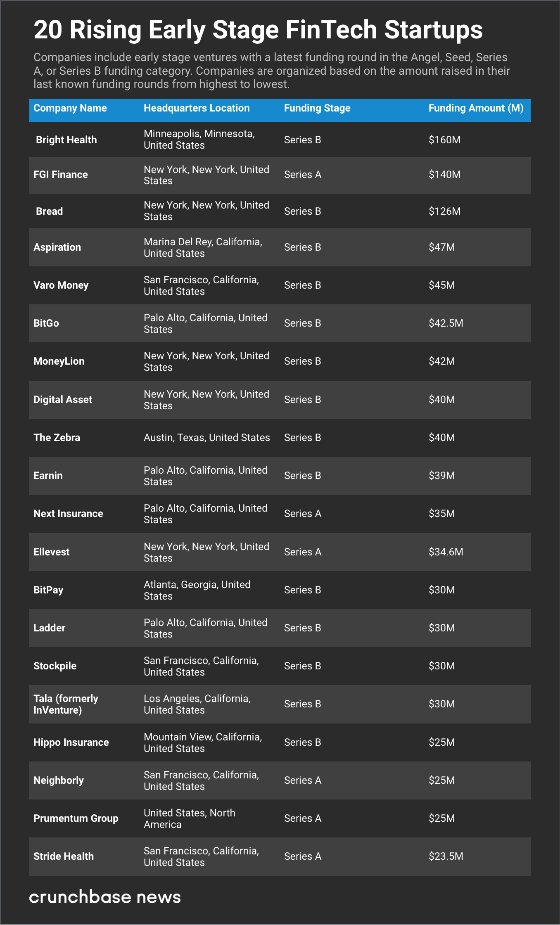This screenshot has width=560, height=925.
Task: Click on the Varo Money row name
Action: 61,285
